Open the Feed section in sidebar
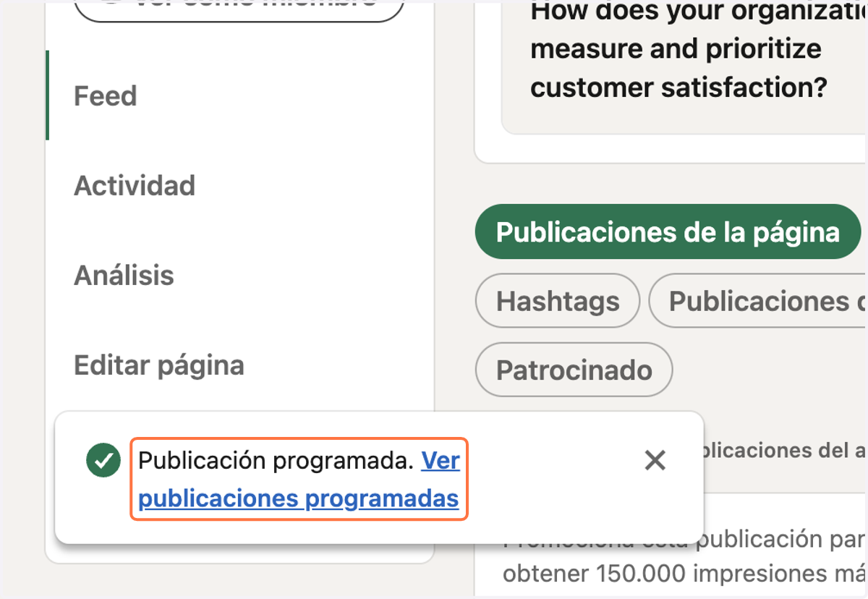This screenshot has height=599, width=868. coord(106,95)
